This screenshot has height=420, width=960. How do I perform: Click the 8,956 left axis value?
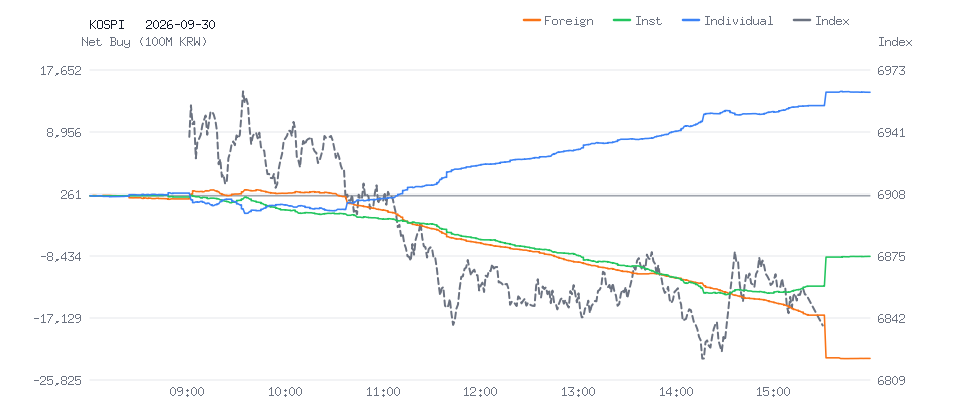click(x=64, y=132)
